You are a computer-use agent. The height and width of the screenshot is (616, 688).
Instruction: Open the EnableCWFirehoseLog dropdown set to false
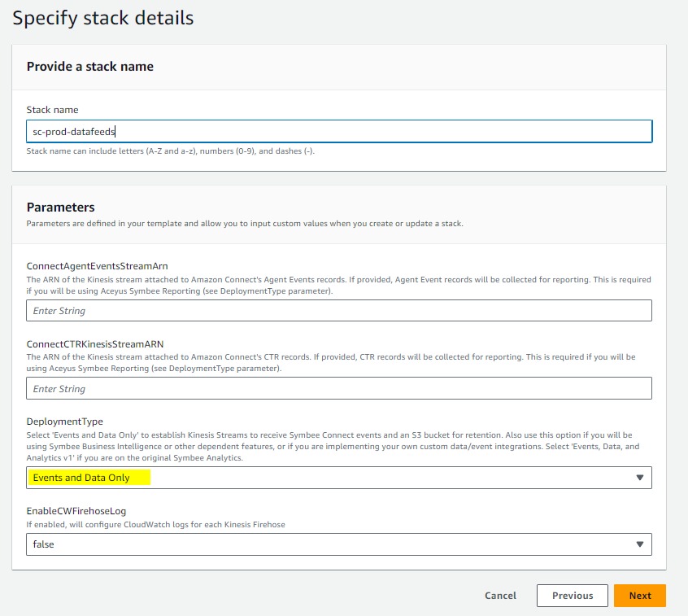pyautogui.click(x=339, y=544)
